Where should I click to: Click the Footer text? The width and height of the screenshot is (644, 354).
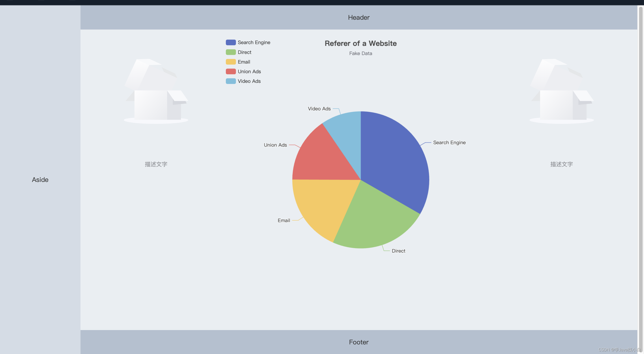[358, 342]
